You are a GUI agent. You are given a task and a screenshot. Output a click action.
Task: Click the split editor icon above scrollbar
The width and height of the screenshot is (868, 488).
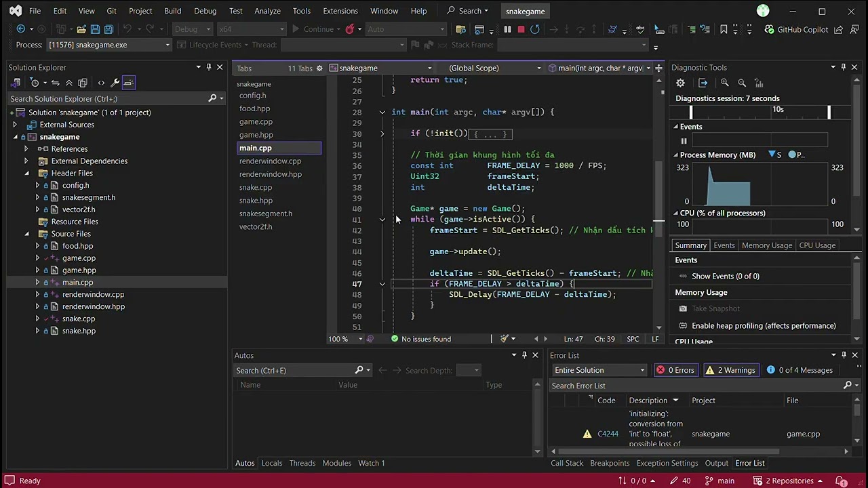(x=658, y=68)
